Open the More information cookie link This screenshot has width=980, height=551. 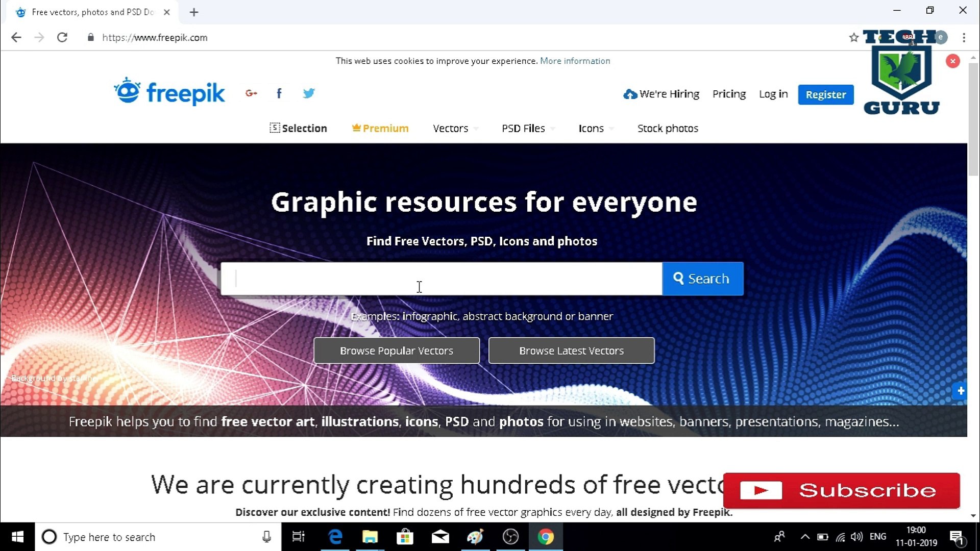575,61
